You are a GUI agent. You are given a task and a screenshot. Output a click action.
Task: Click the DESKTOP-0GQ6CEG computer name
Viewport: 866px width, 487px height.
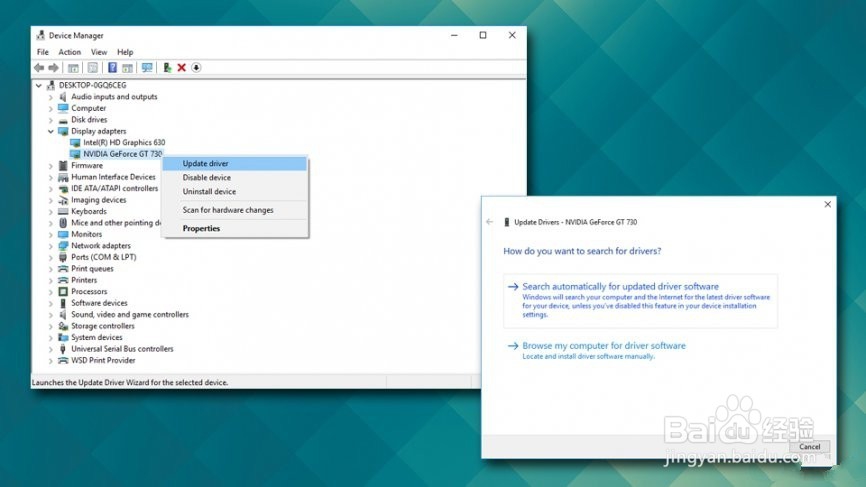(x=93, y=85)
